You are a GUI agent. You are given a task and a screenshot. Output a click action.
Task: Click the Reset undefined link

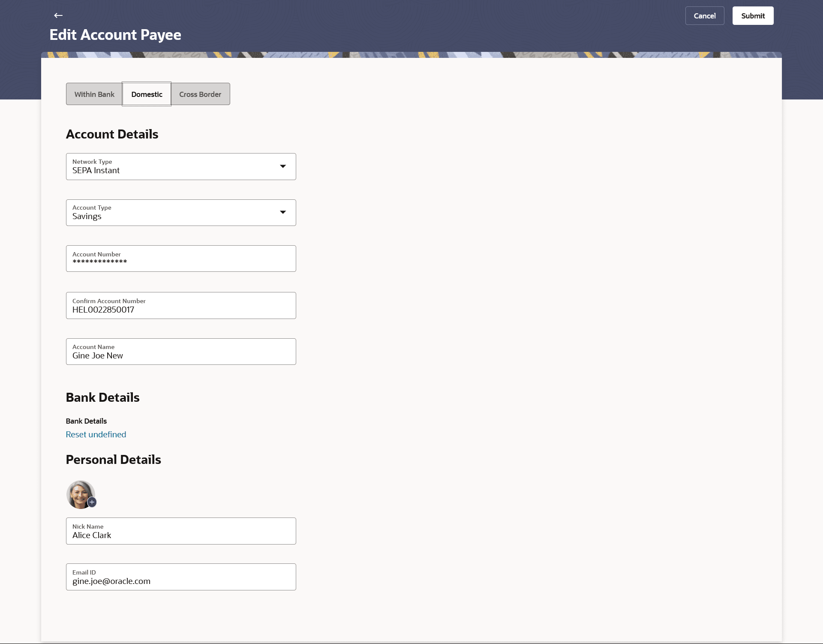[96, 434]
